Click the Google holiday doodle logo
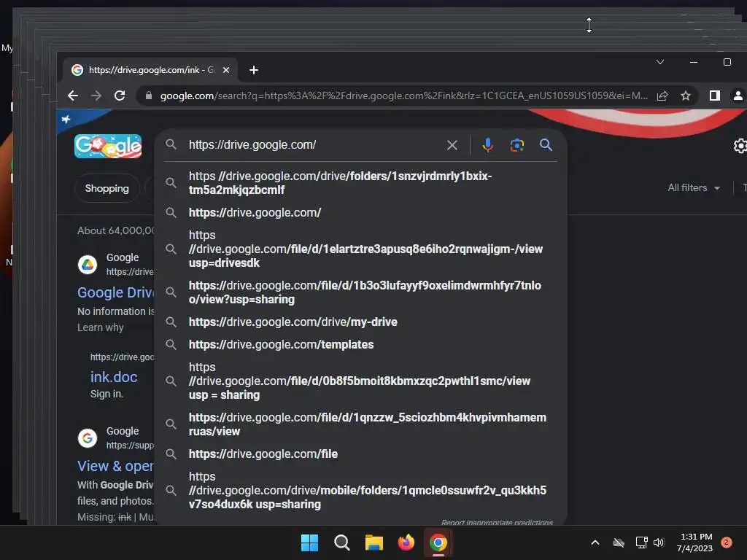 [x=108, y=146]
